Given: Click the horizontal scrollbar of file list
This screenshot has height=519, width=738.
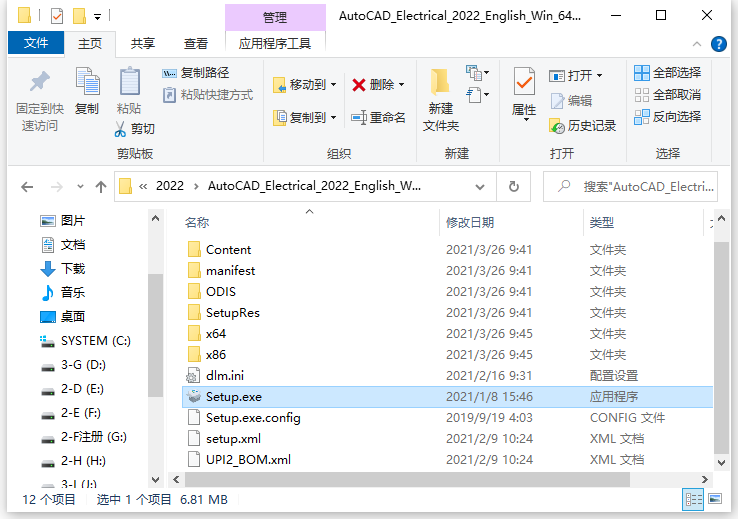Looking at the screenshot, I should pos(407,479).
